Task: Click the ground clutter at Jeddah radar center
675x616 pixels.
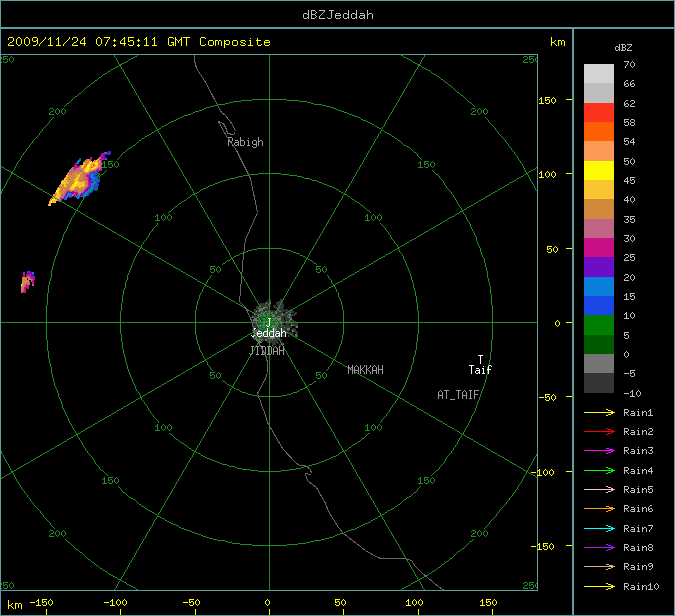Action: pos(274,323)
